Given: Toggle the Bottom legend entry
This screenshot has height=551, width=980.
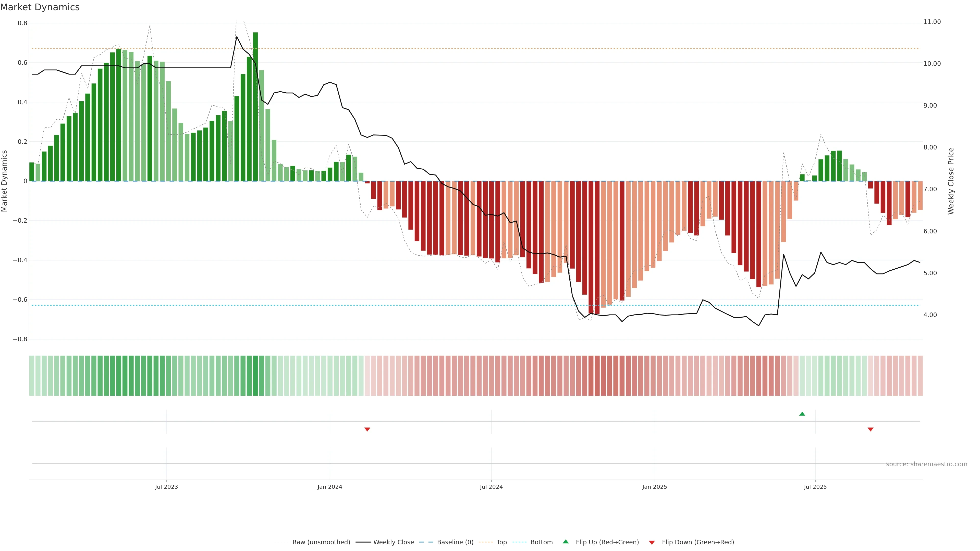Looking at the screenshot, I should pyautogui.click(x=541, y=542).
